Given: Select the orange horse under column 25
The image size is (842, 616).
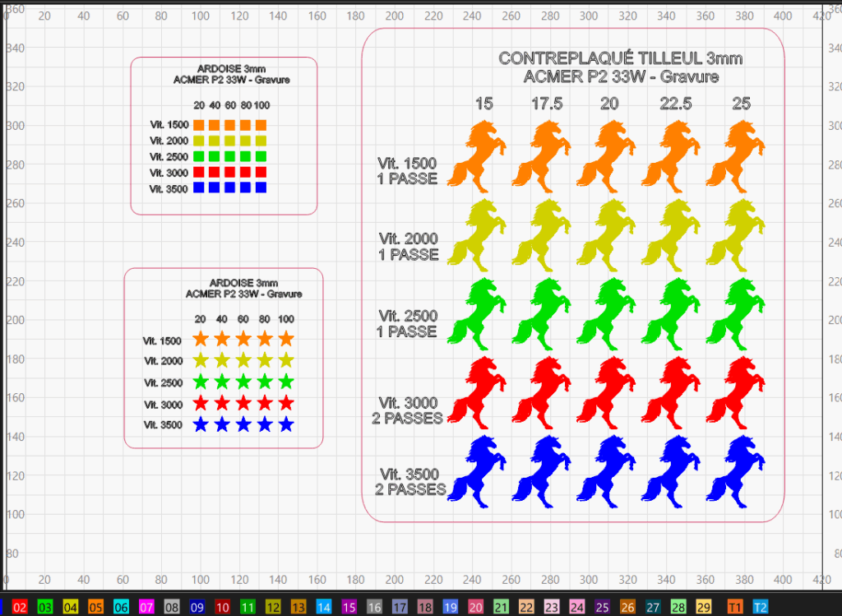Looking at the screenshot, I should click(736, 156).
